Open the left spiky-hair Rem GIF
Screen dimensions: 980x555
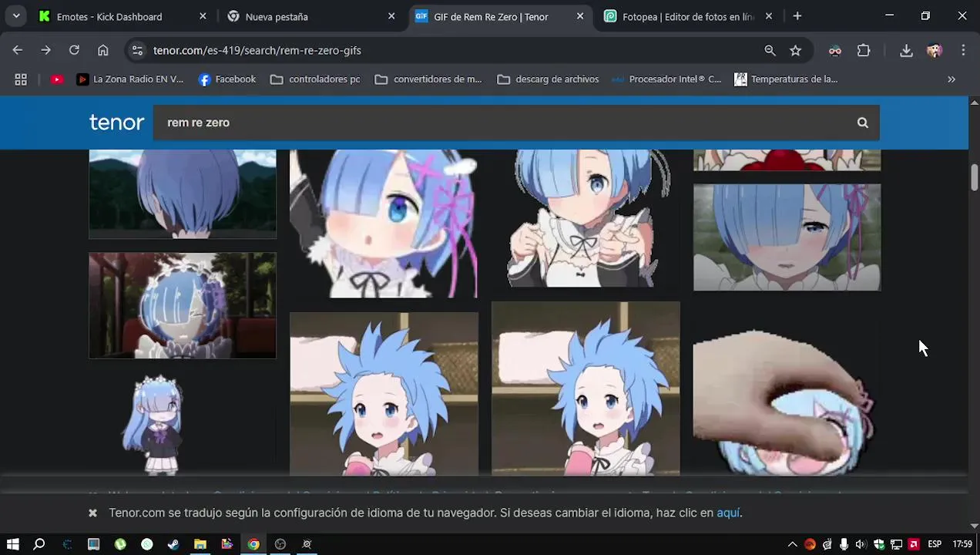(384, 393)
